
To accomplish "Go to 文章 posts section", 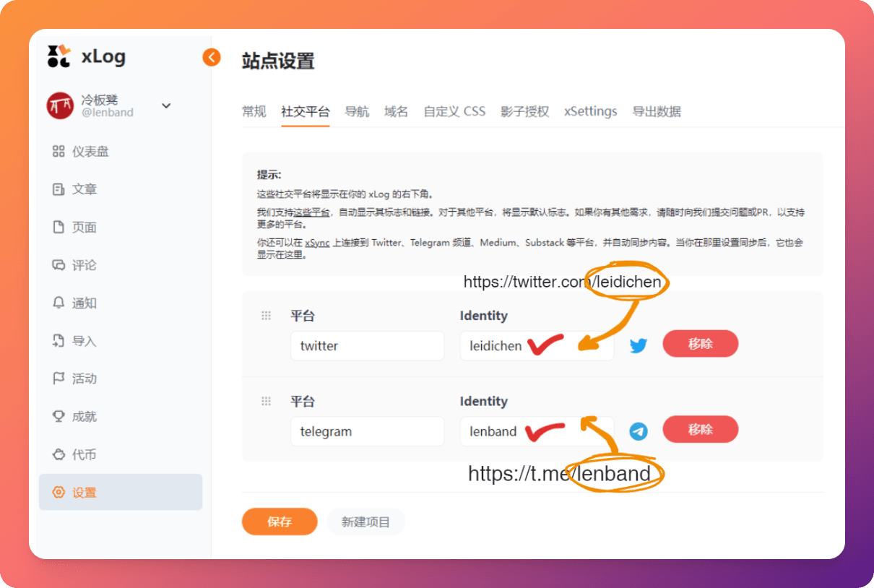I will tap(121, 189).
